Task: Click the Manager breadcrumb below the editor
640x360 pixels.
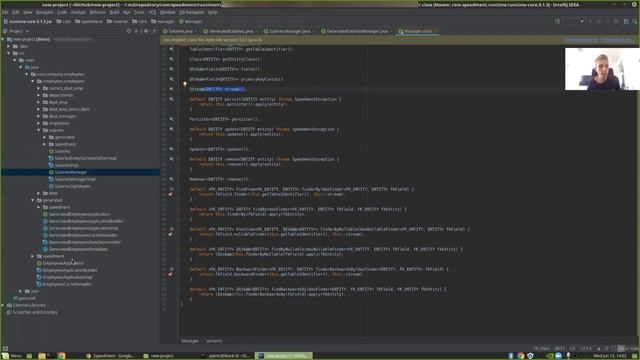Action: point(190,341)
